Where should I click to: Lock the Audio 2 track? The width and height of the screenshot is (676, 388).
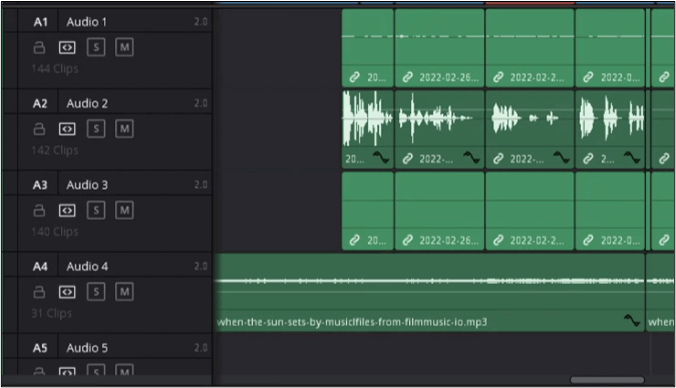click(39, 129)
